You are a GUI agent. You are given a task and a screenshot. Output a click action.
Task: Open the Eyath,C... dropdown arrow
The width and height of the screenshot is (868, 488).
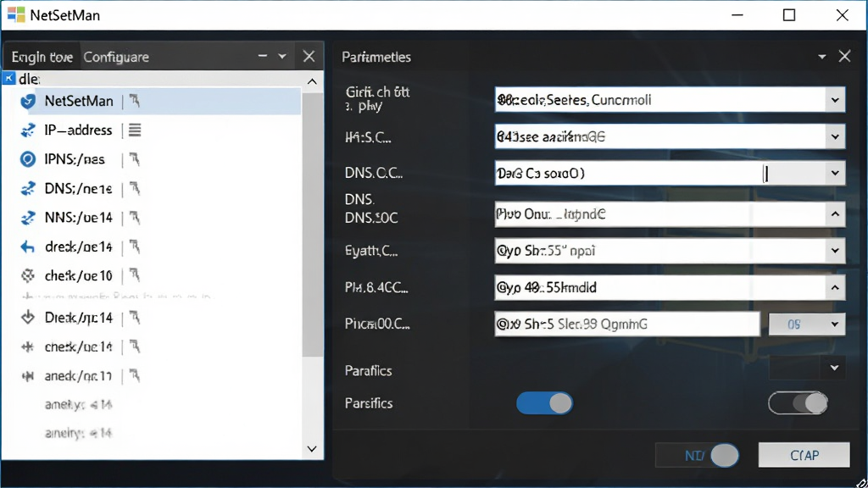click(x=835, y=251)
